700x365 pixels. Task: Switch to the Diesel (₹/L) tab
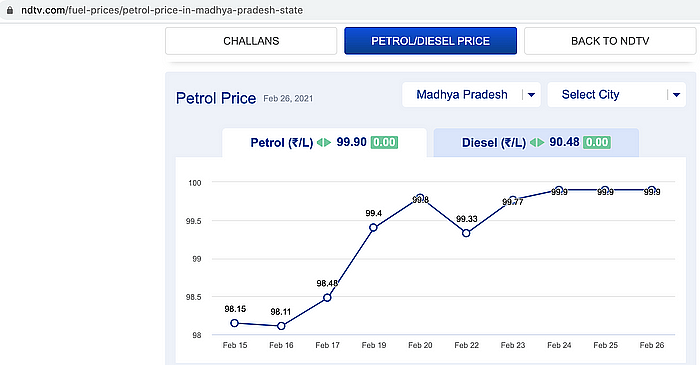(x=536, y=143)
